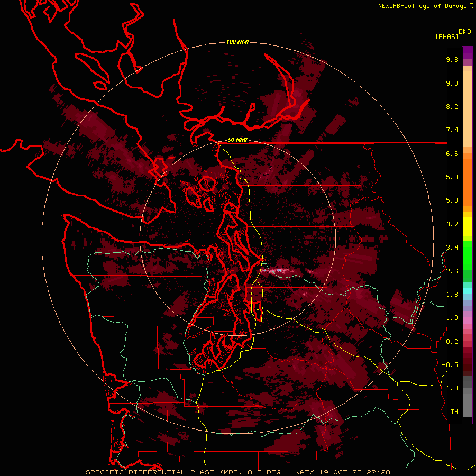Click the 0.2 value on the color scale

452,342
